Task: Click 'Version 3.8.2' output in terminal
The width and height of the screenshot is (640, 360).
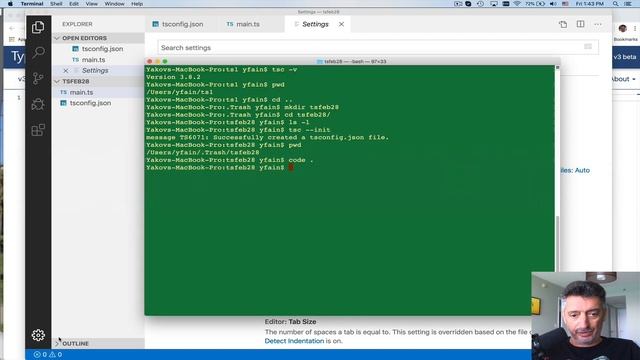Action: pyautogui.click(x=173, y=77)
